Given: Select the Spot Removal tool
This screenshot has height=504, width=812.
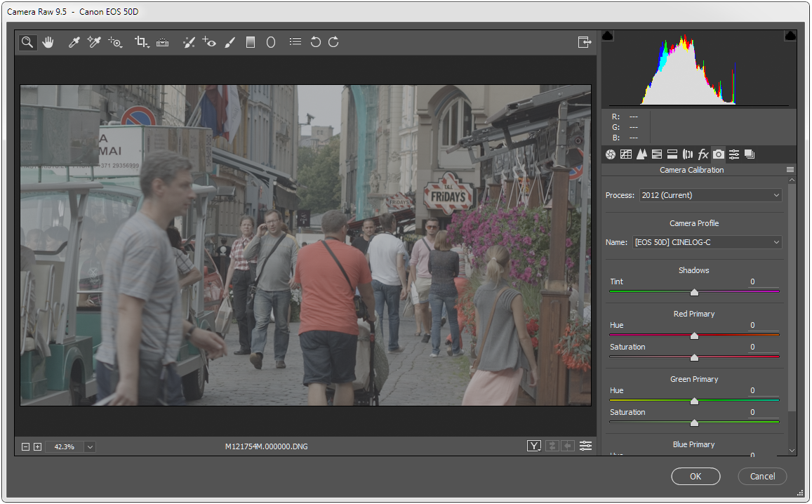Looking at the screenshot, I should click(x=189, y=42).
